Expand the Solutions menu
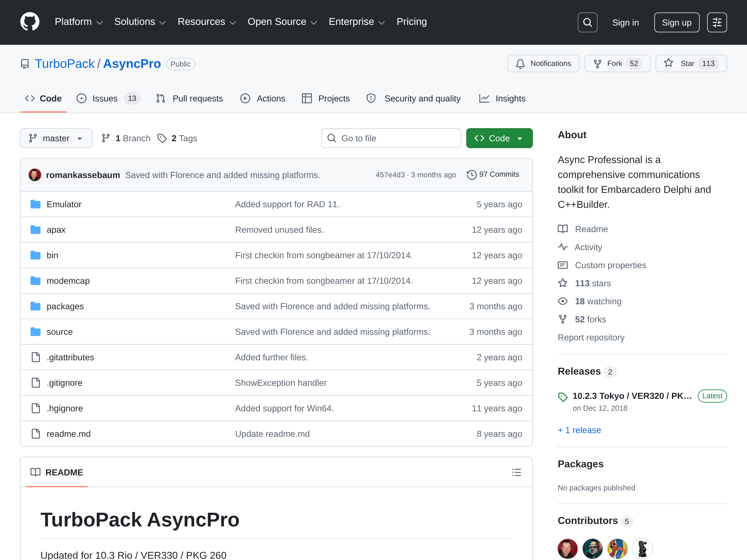 click(x=140, y=22)
